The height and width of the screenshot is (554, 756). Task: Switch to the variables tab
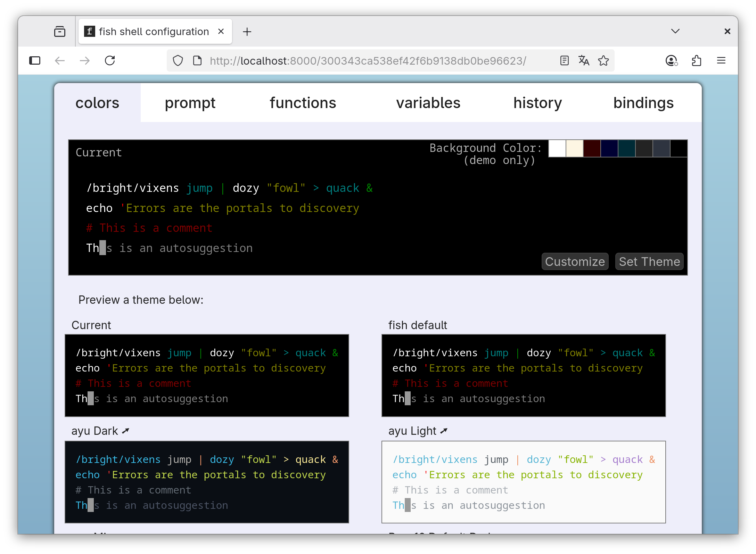[428, 103]
